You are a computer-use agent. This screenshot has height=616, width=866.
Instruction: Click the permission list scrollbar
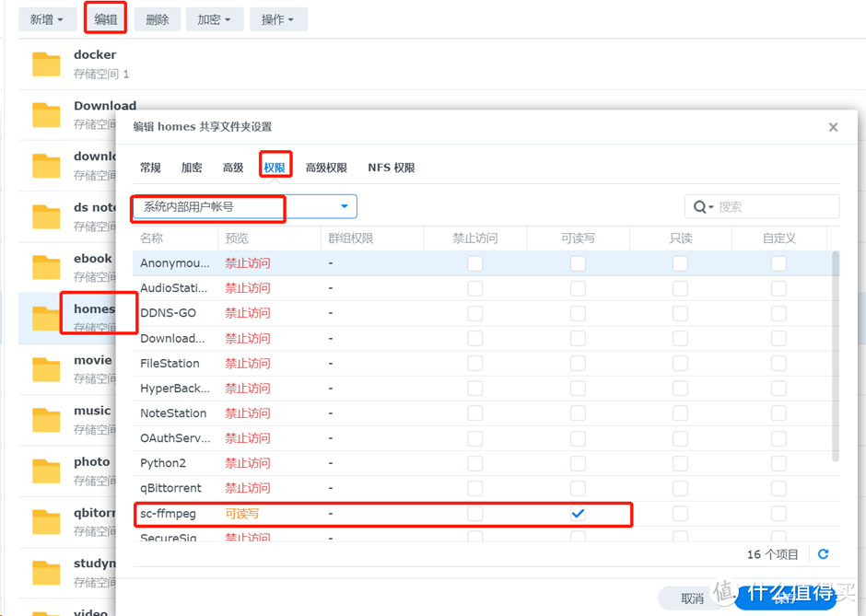[836, 356]
